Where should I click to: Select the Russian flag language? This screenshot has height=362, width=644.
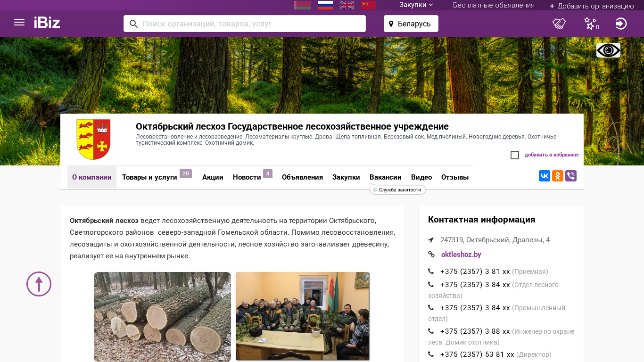[325, 5]
